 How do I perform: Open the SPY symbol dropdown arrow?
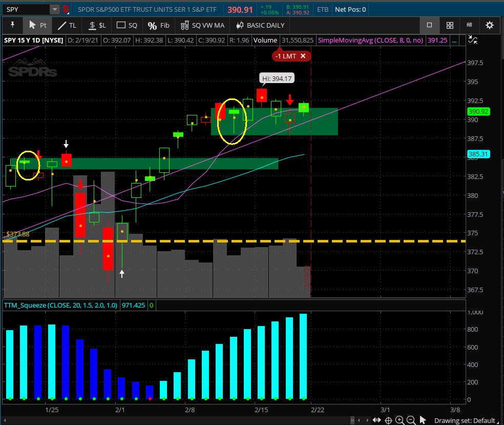[55, 9]
